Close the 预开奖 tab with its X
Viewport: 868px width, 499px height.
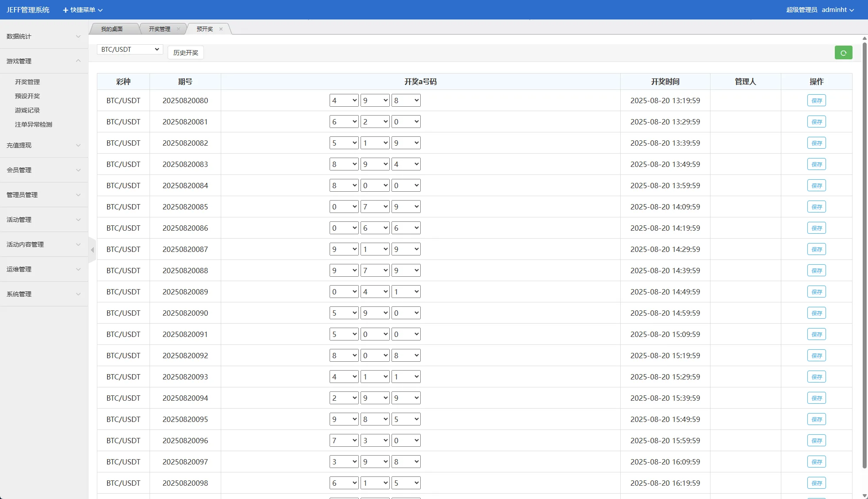(x=221, y=29)
